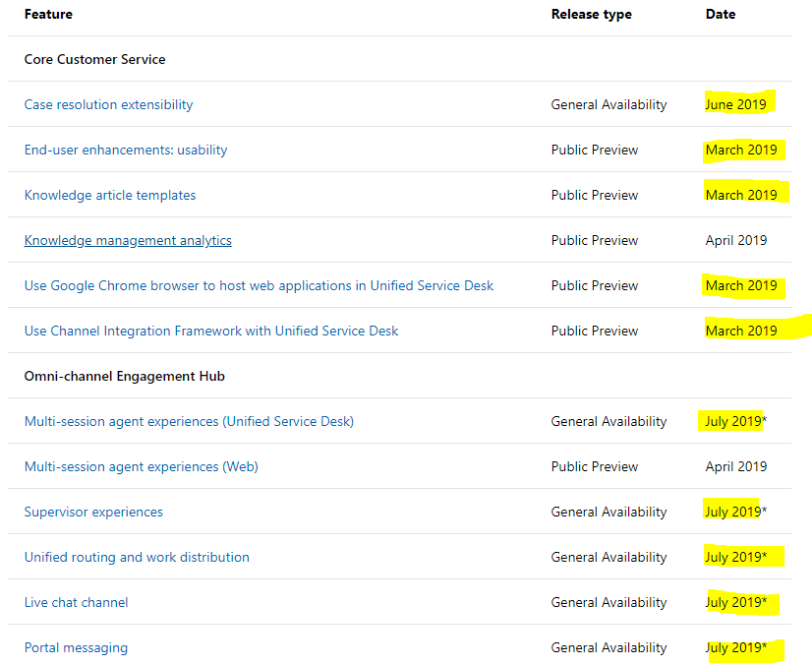Click April 2019 date for Knowledge management analytics
This screenshot has width=812, height=666.
[736, 240]
